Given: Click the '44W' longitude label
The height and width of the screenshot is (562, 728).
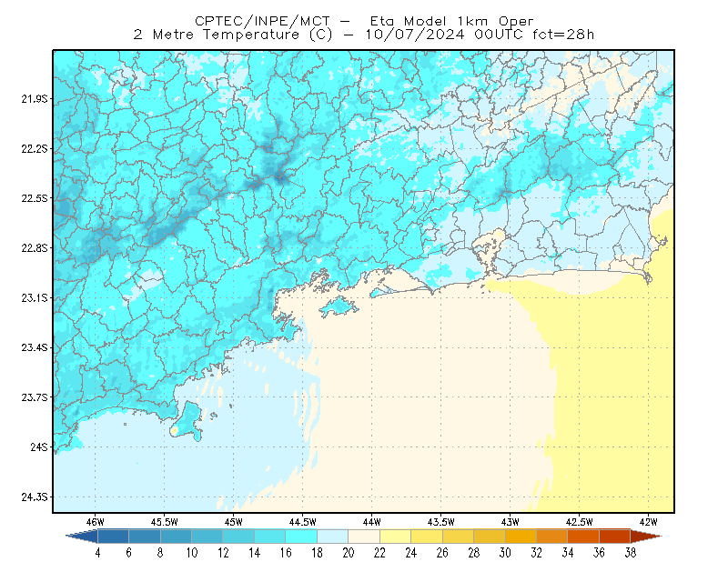Looking at the screenshot, I should point(372,522).
